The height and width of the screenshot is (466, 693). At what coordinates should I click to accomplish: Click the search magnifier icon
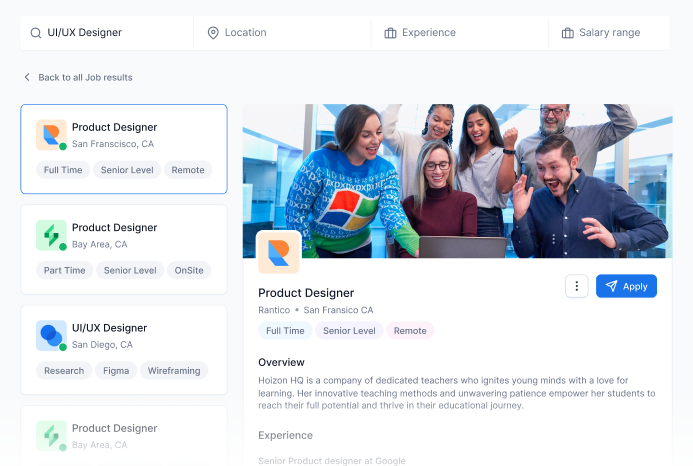tap(35, 33)
